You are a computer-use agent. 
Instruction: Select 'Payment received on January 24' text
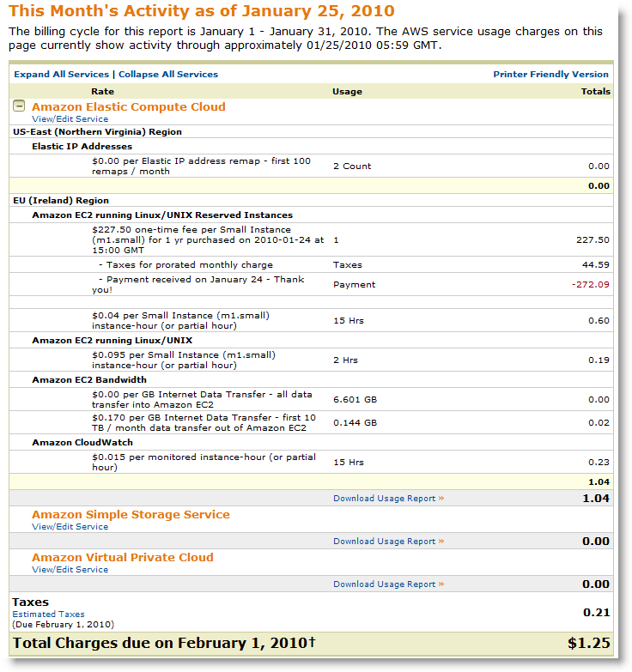(x=185, y=279)
